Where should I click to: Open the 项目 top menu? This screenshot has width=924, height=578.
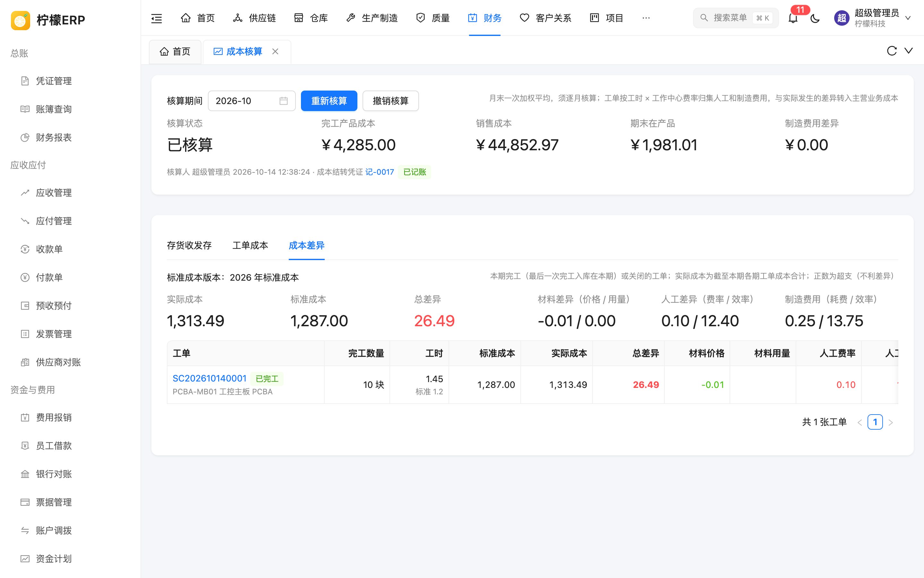606,18
